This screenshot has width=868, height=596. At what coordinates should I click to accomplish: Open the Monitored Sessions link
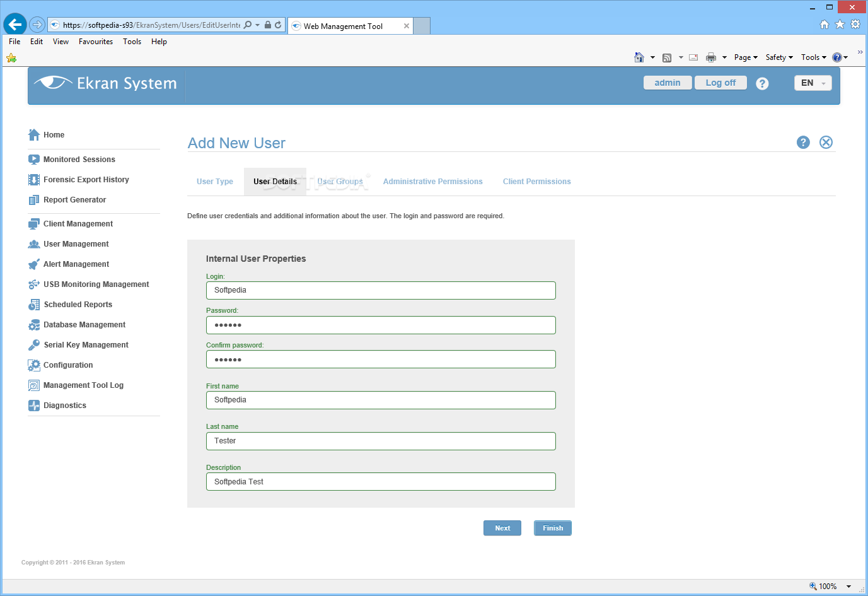click(x=79, y=160)
